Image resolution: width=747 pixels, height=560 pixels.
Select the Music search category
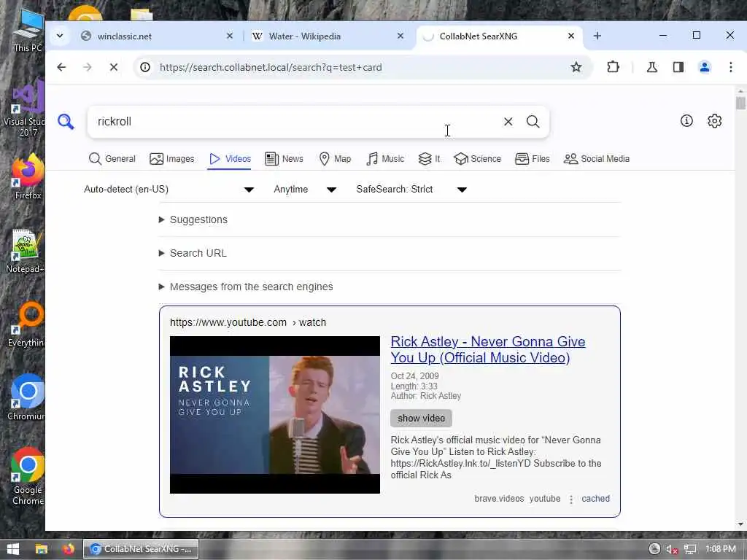tap(385, 158)
